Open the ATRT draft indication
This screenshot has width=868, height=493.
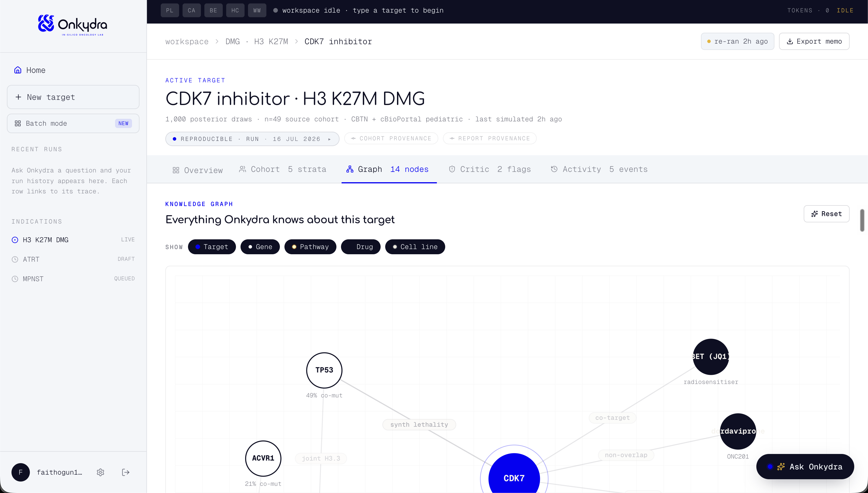pyautogui.click(x=73, y=259)
